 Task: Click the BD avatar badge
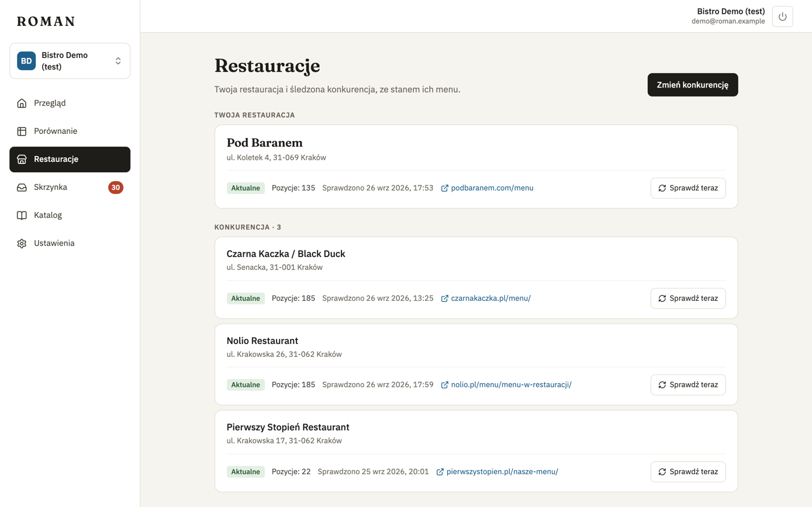26,61
